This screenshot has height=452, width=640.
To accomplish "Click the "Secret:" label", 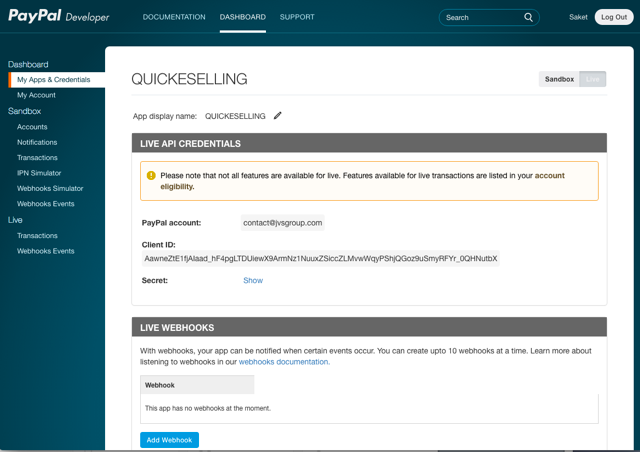I will [155, 281].
